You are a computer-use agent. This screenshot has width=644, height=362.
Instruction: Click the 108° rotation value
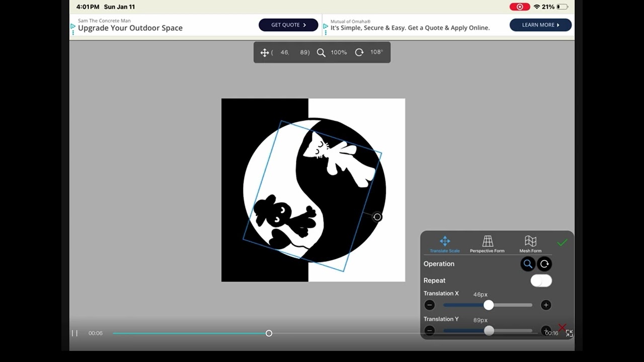(376, 52)
